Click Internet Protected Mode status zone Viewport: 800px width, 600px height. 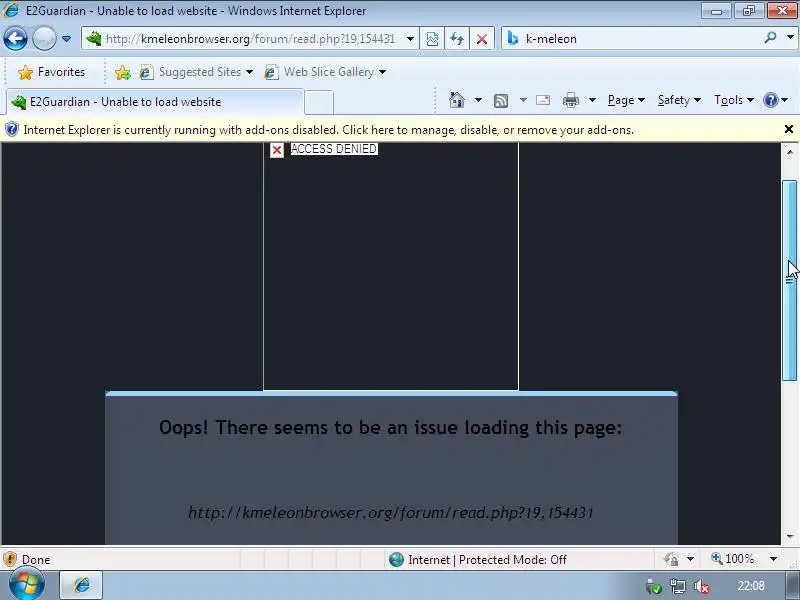[x=477, y=560]
